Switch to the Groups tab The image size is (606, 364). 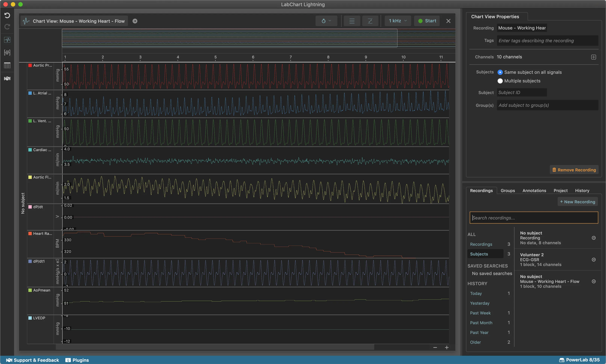[x=508, y=191]
